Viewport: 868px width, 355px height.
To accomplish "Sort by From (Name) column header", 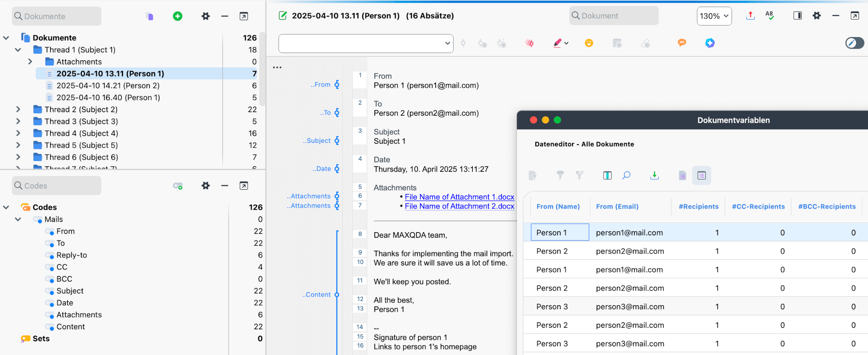I will (558, 207).
